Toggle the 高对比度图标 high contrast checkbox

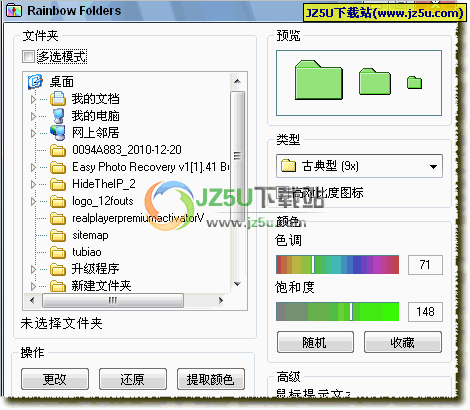pos(282,193)
